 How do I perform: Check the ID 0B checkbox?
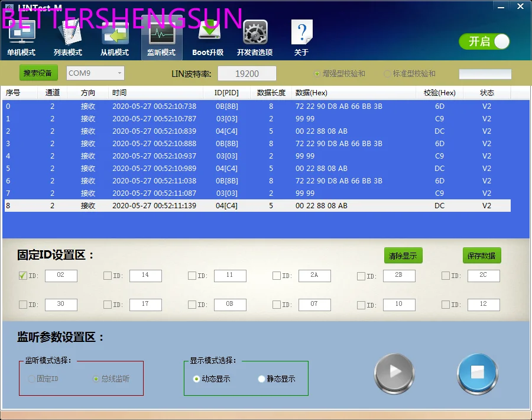pos(192,305)
